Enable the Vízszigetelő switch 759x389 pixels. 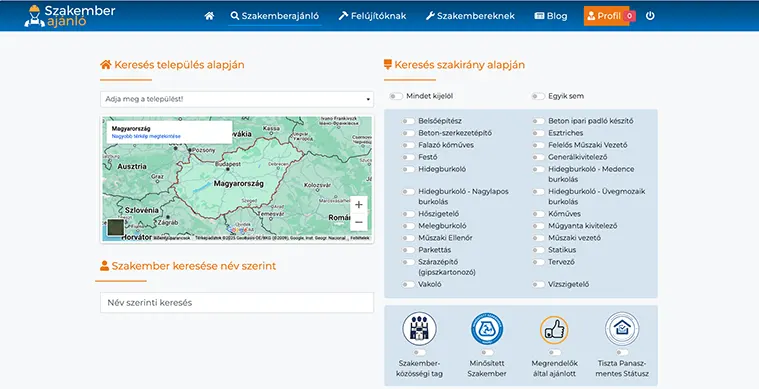click(538, 284)
